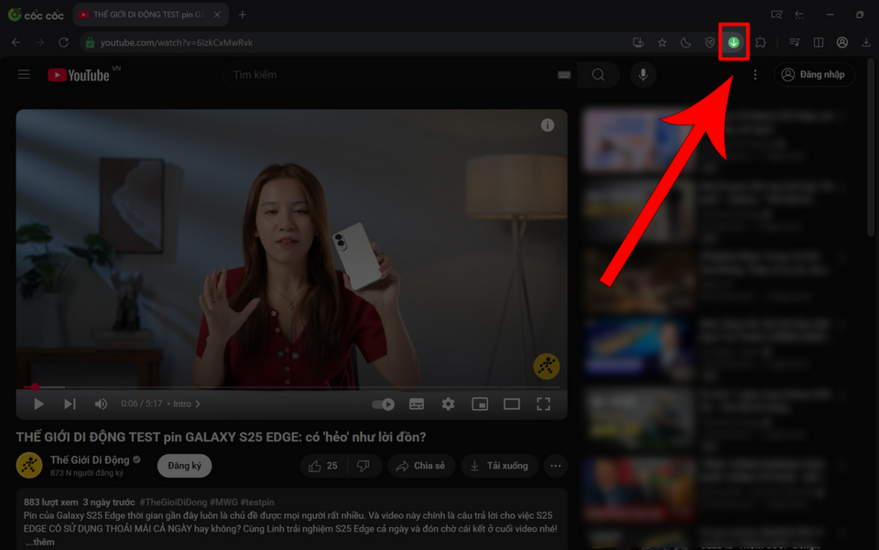Click the Tìm kiếm search field
Image resolution: width=879 pixels, height=550 pixels.
click(x=390, y=75)
